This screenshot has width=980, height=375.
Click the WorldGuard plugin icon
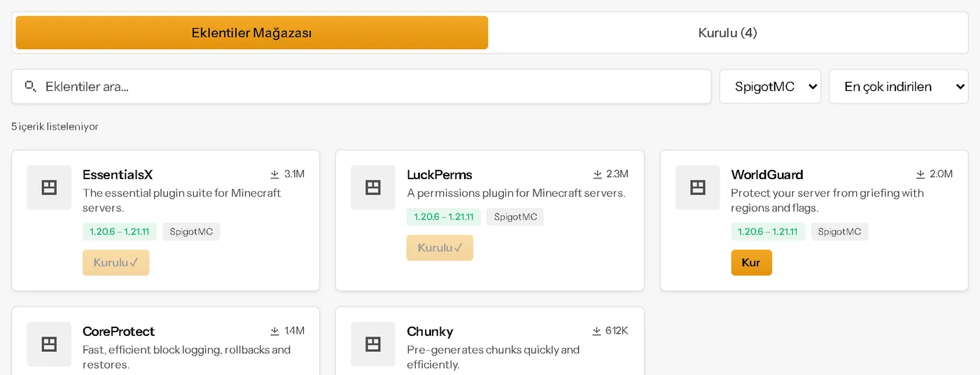698,187
